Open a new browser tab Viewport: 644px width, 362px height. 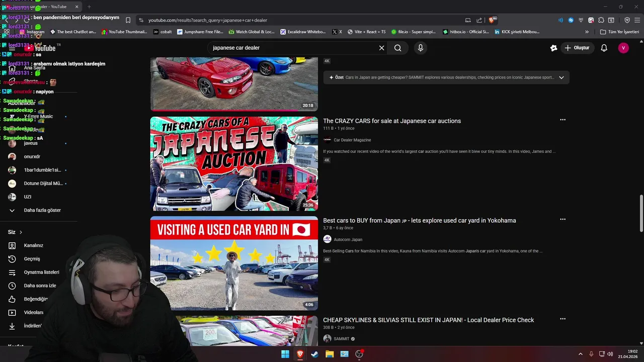(89, 7)
